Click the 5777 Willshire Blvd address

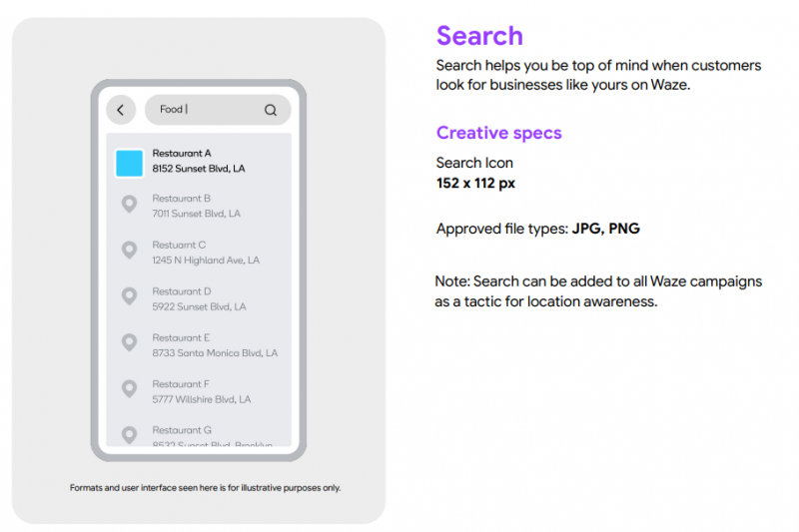point(202,399)
